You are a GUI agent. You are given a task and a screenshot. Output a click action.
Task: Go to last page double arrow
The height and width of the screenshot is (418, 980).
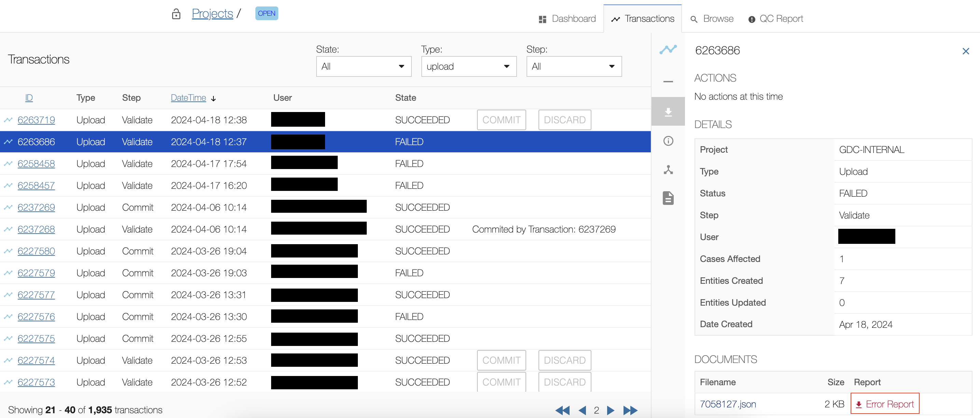pos(630,410)
